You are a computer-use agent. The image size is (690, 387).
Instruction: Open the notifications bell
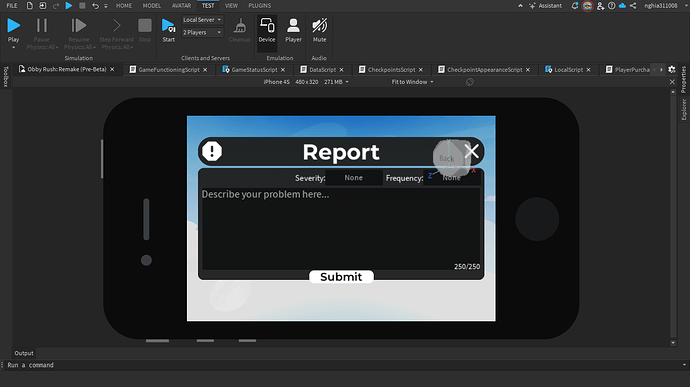coord(575,6)
